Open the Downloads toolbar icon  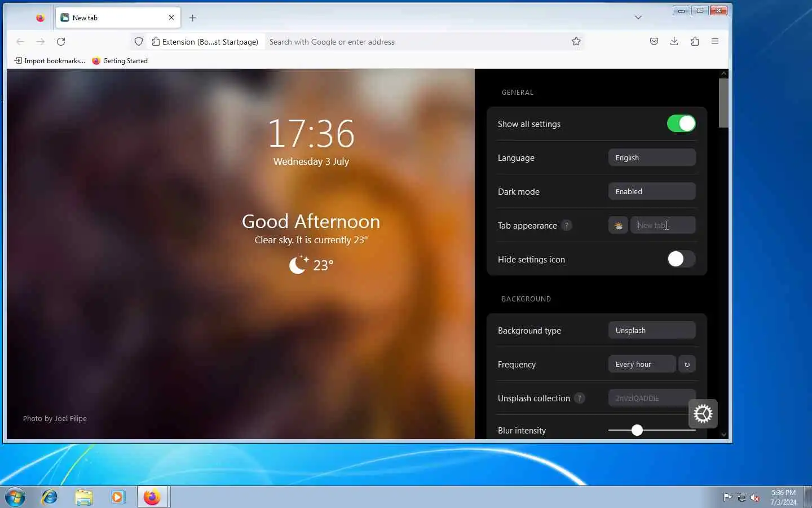(674, 41)
